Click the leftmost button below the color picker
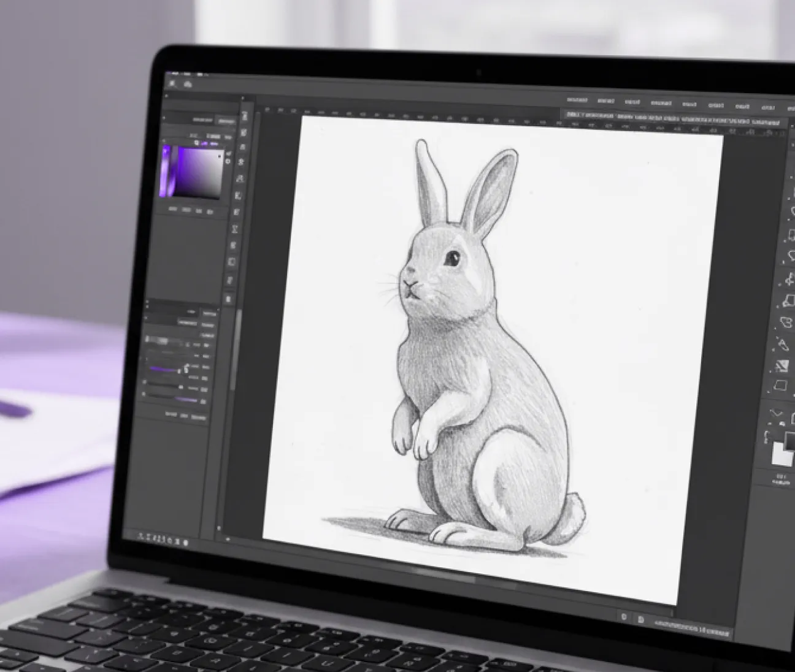 tap(173, 210)
